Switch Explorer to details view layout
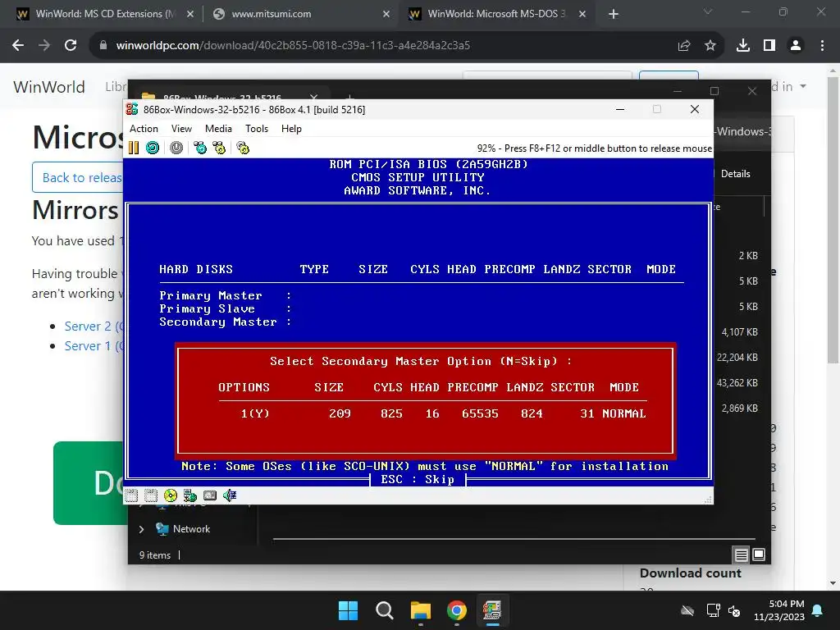 (741, 555)
